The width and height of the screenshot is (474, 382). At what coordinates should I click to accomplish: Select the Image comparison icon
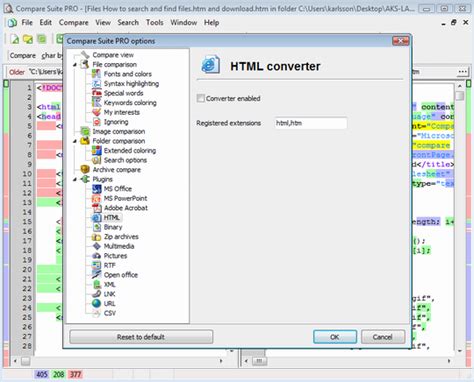coord(85,131)
